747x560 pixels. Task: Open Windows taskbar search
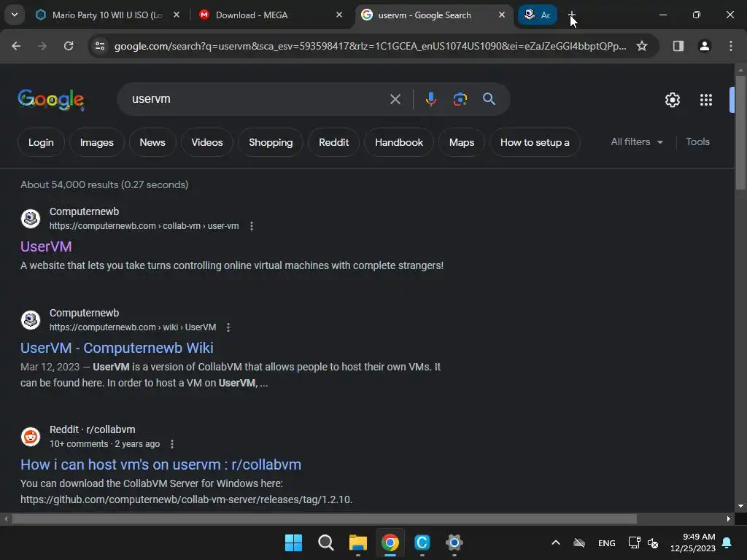click(x=326, y=542)
